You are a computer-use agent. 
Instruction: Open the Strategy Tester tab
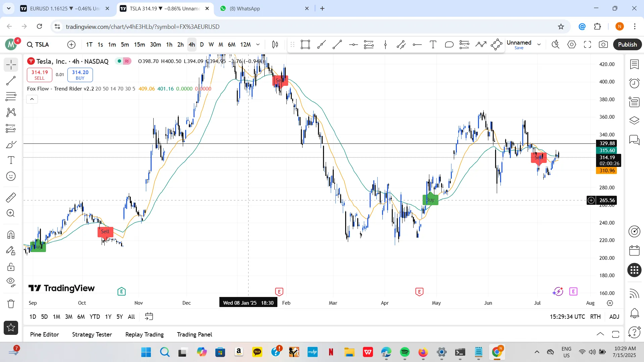click(92, 335)
